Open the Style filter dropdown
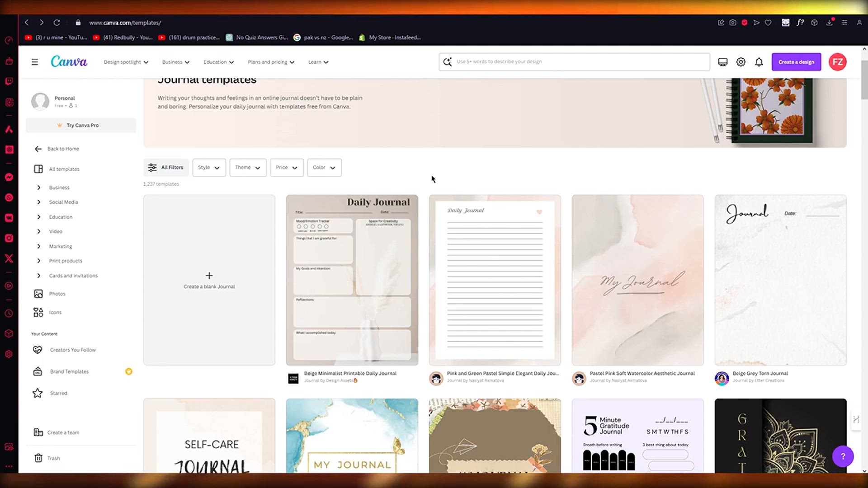 click(x=209, y=168)
